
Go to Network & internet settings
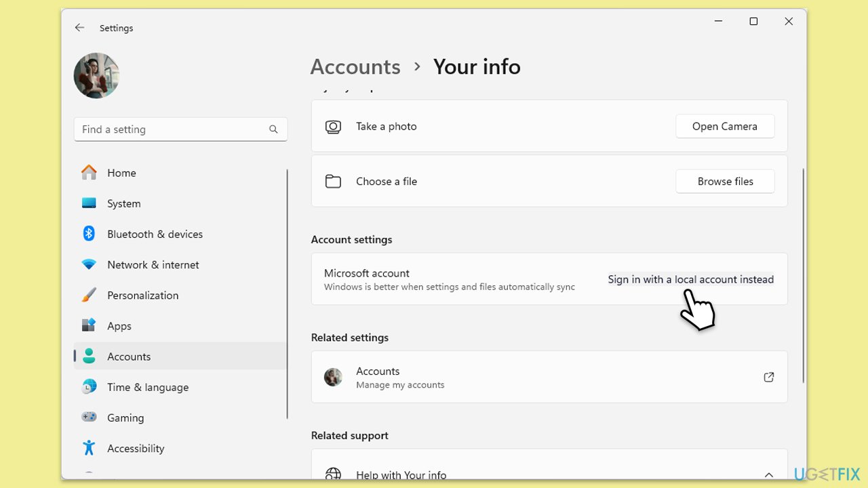pyautogui.click(x=180, y=264)
